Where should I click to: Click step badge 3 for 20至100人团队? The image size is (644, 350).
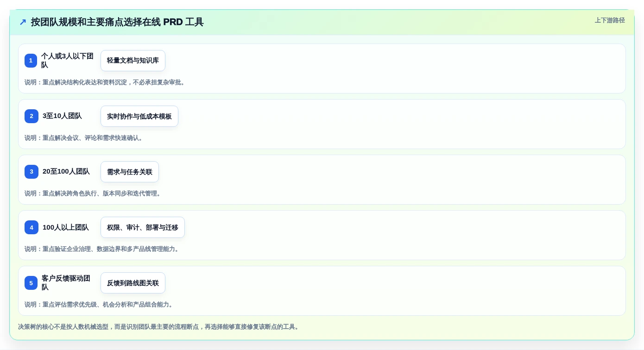click(x=31, y=172)
